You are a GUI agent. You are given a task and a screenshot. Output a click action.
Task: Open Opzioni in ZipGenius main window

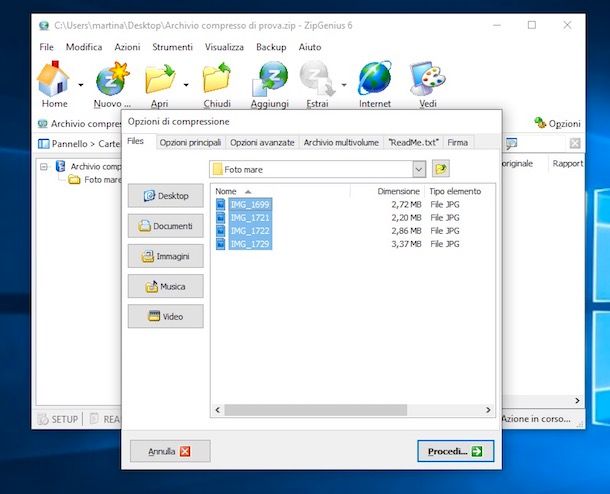click(x=557, y=123)
